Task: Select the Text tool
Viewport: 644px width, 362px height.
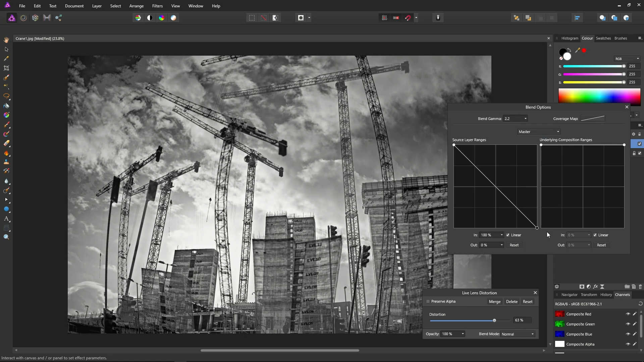Action: click(6, 219)
